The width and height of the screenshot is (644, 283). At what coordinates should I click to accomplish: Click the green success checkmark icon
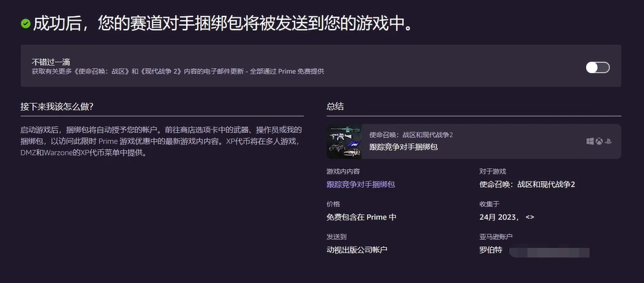pos(26,24)
